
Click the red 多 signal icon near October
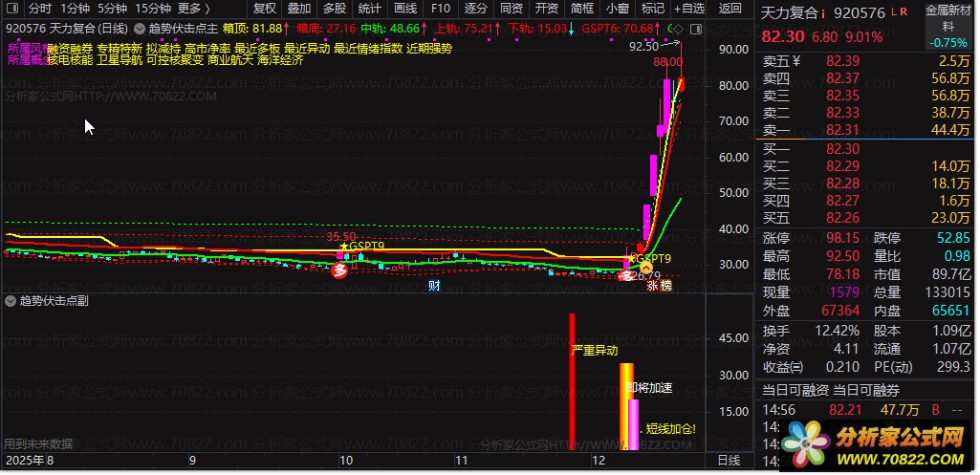(339, 270)
